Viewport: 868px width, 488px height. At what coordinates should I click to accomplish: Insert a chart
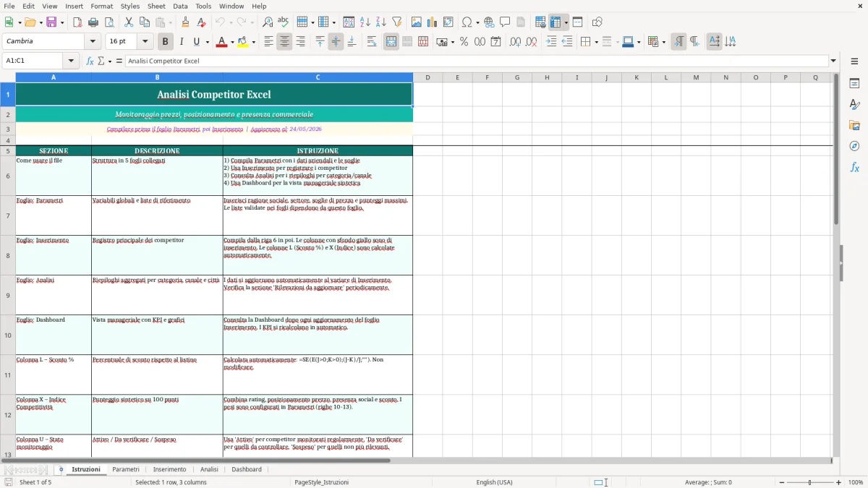[433, 22]
